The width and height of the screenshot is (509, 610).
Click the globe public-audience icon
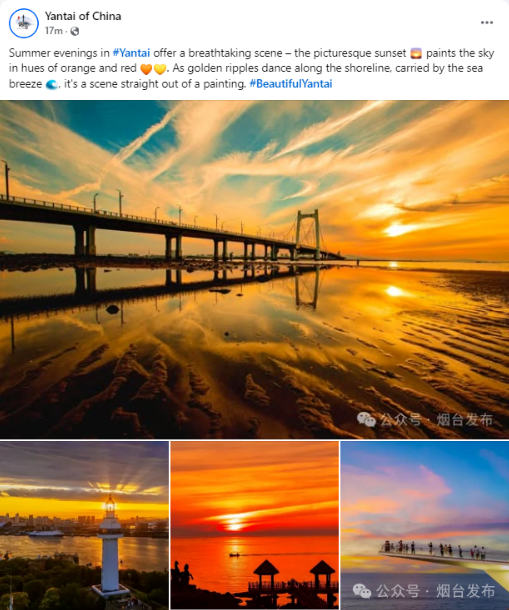coord(75,31)
